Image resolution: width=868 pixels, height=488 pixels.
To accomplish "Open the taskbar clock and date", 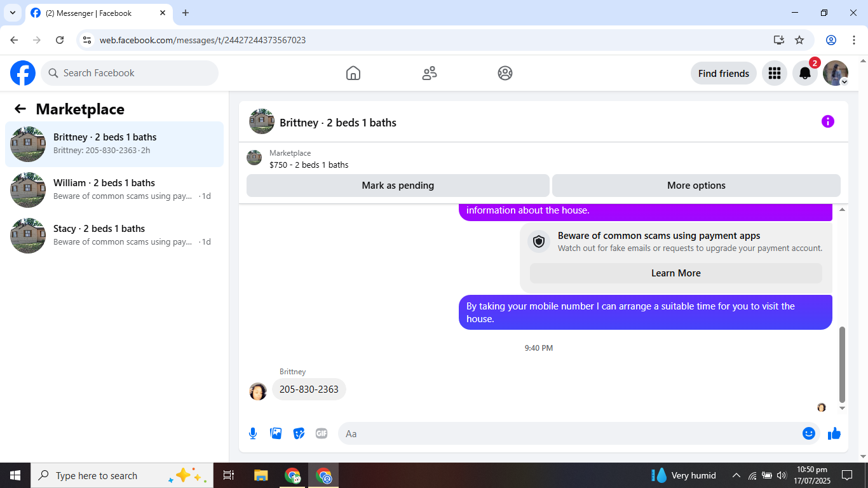I will 811,475.
